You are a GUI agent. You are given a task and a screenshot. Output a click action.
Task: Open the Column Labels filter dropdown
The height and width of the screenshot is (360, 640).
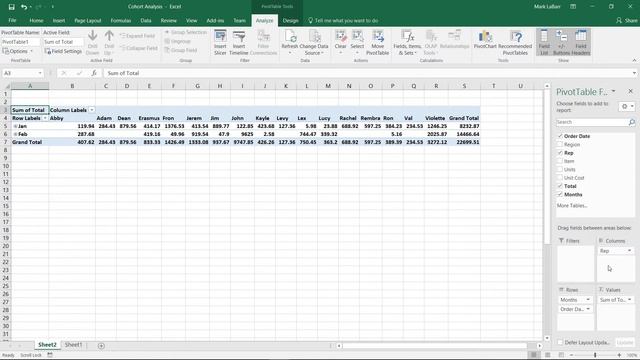tap(91, 110)
